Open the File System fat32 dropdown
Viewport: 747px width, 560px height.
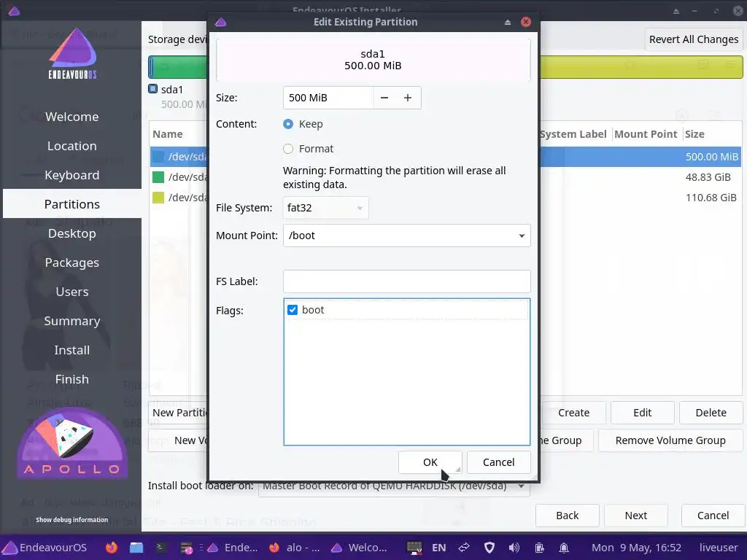325,208
